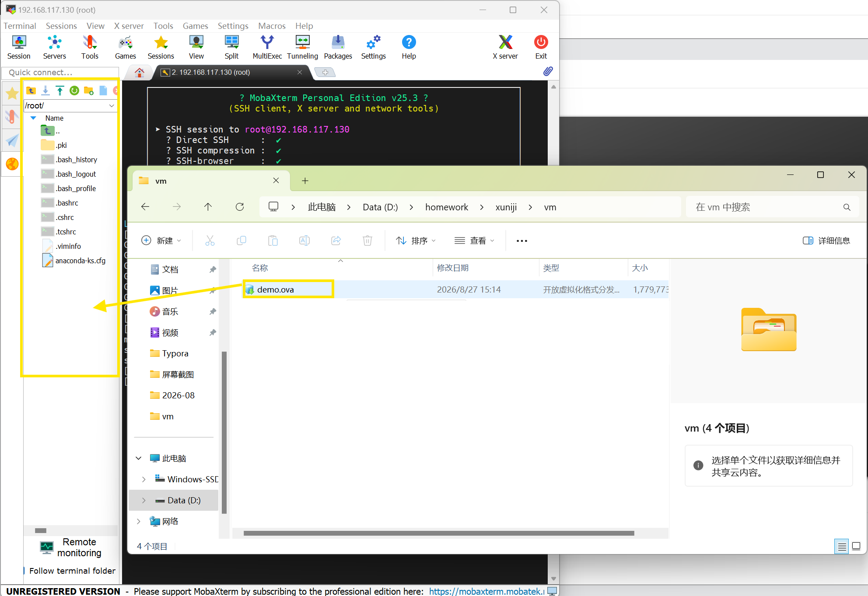Refresh the SFTP folder listing

[74, 91]
